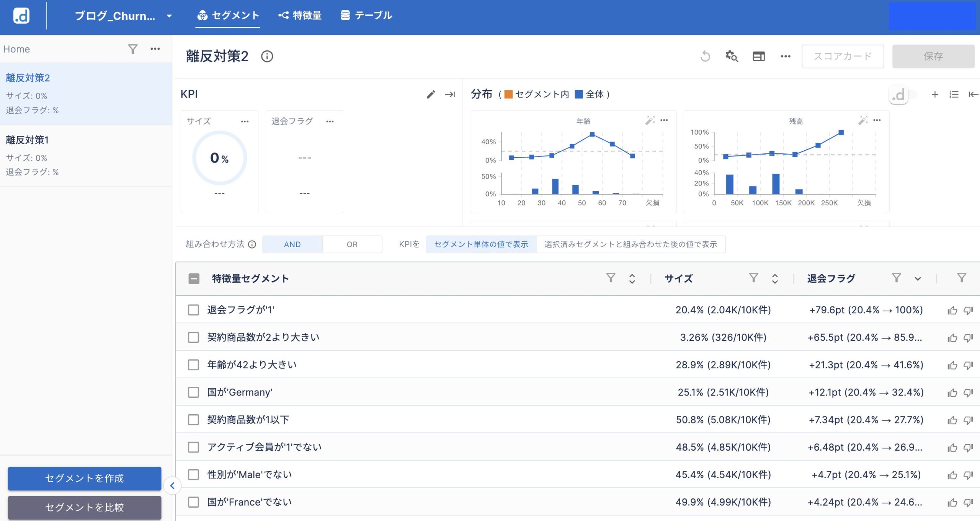Check the 年齢が42より大きい checkbox

pyautogui.click(x=193, y=365)
